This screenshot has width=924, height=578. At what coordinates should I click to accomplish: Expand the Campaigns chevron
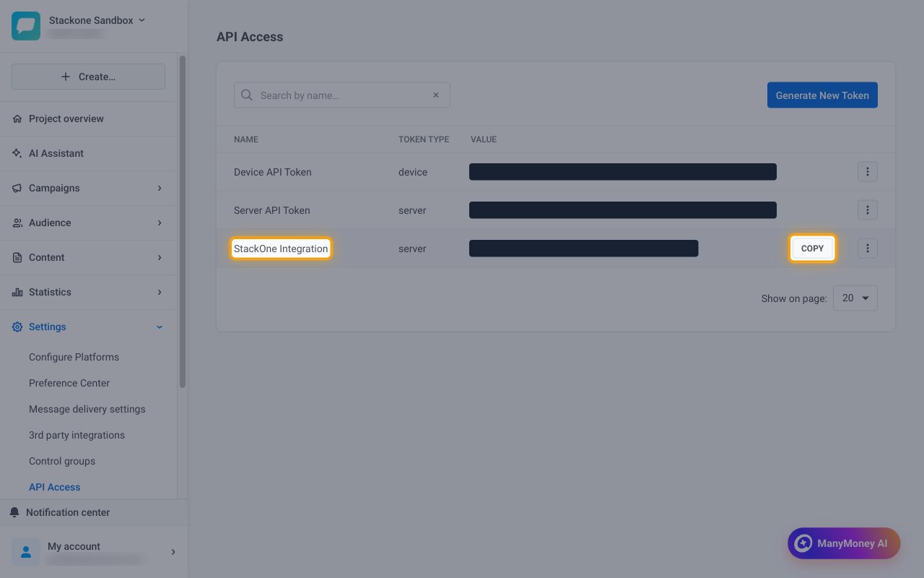(160, 188)
